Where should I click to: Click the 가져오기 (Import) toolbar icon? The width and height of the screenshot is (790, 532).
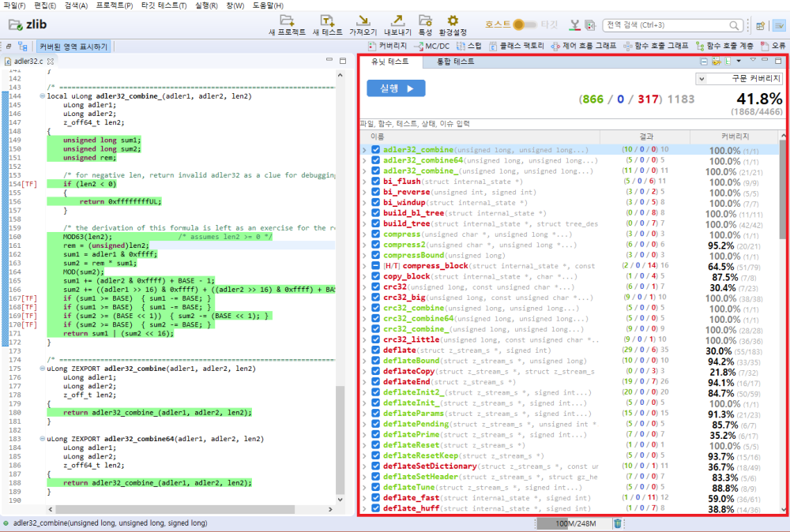[363, 21]
